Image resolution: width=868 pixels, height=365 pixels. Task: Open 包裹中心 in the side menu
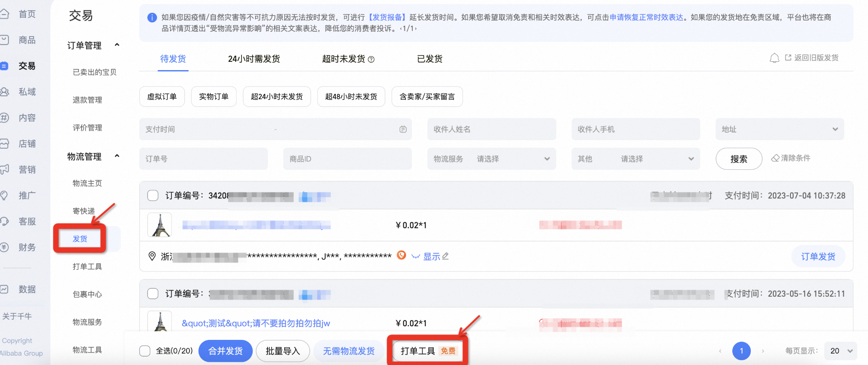coord(87,294)
